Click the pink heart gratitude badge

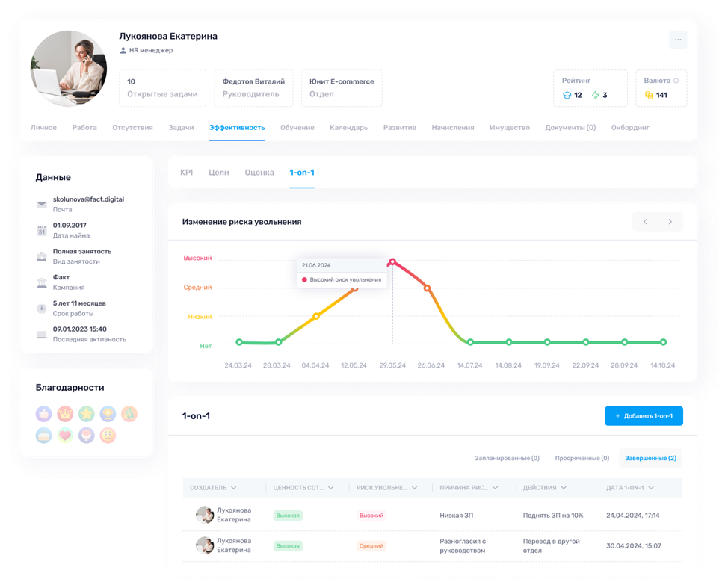tap(65, 435)
